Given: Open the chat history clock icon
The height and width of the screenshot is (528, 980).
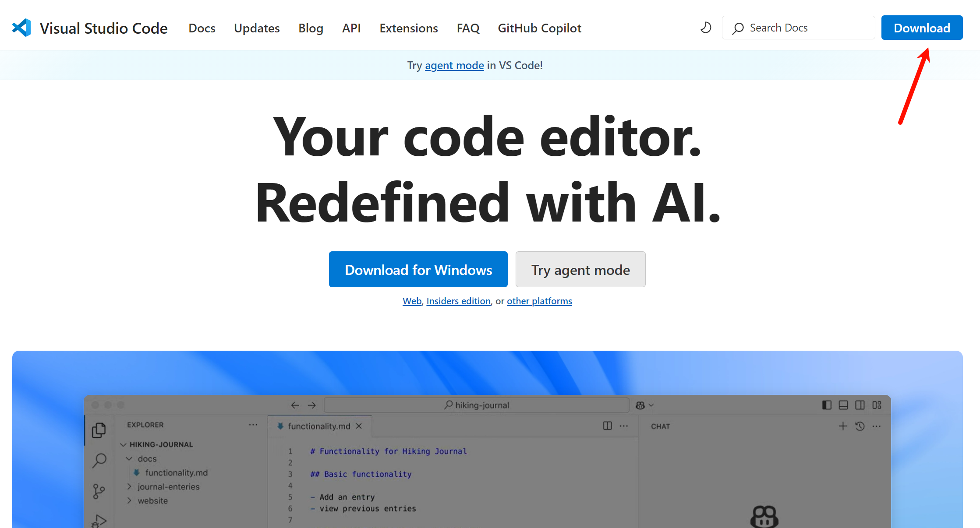Looking at the screenshot, I should pyautogui.click(x=860, y=426).
